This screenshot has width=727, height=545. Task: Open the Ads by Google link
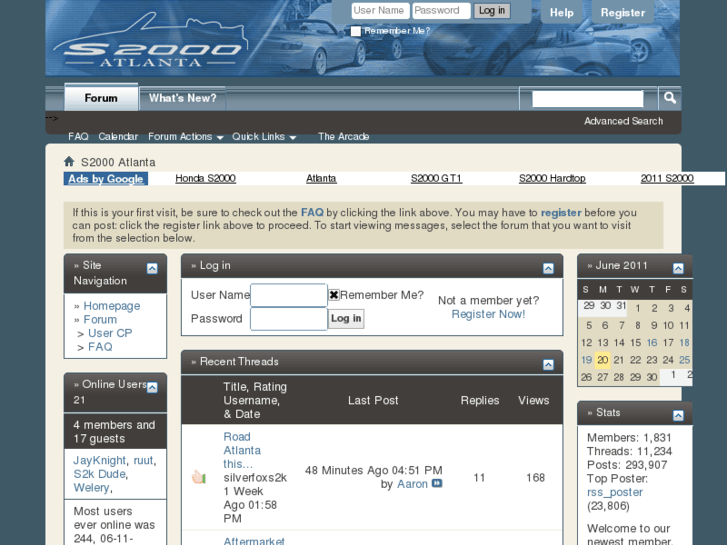(x=106, y=179)
